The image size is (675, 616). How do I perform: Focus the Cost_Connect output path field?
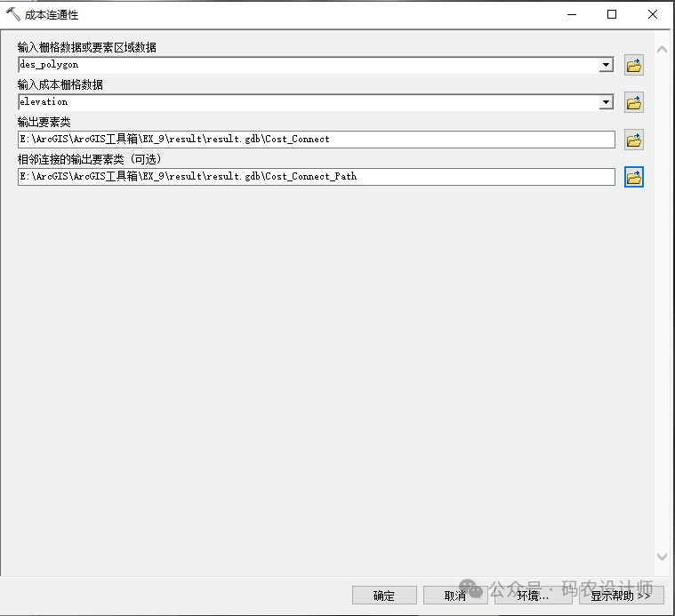pyautogui.click(x=316, y=140)
